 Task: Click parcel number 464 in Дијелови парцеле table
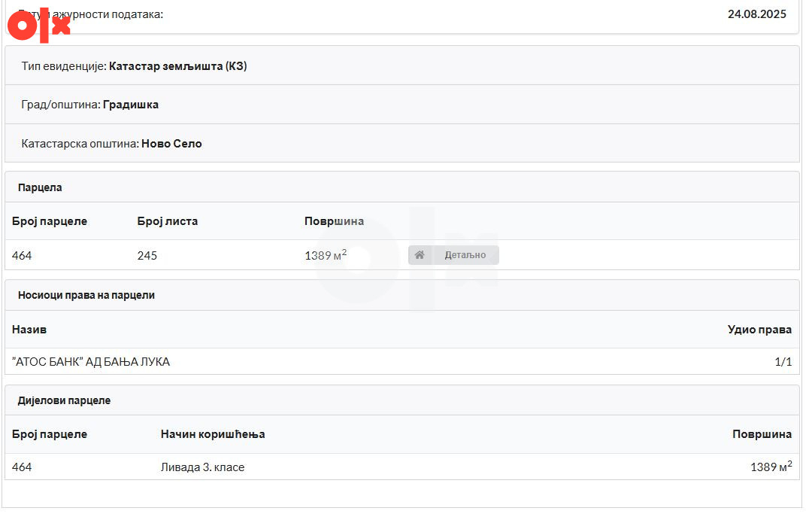pyautogui.click(x=22, y=467)
